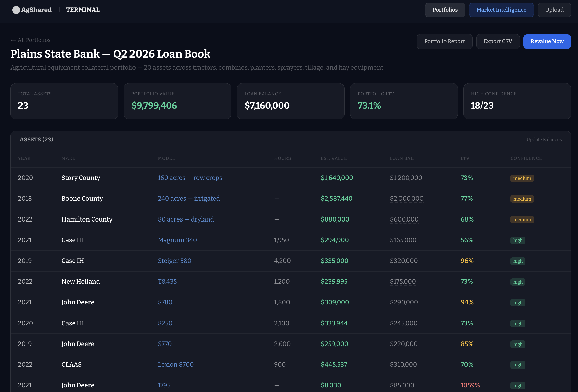
Task: Click the Portfolio Value $9,799,406 card
Action: (177, 101)
